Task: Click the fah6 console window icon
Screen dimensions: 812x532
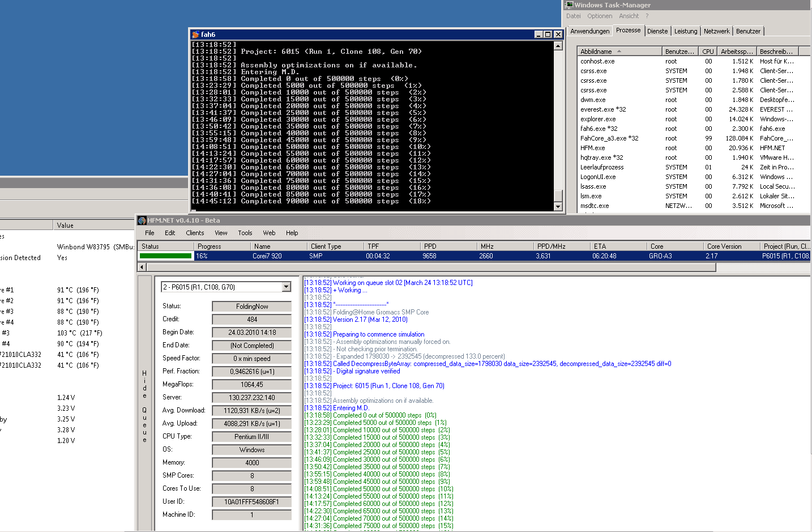Action: coord(195,35)
